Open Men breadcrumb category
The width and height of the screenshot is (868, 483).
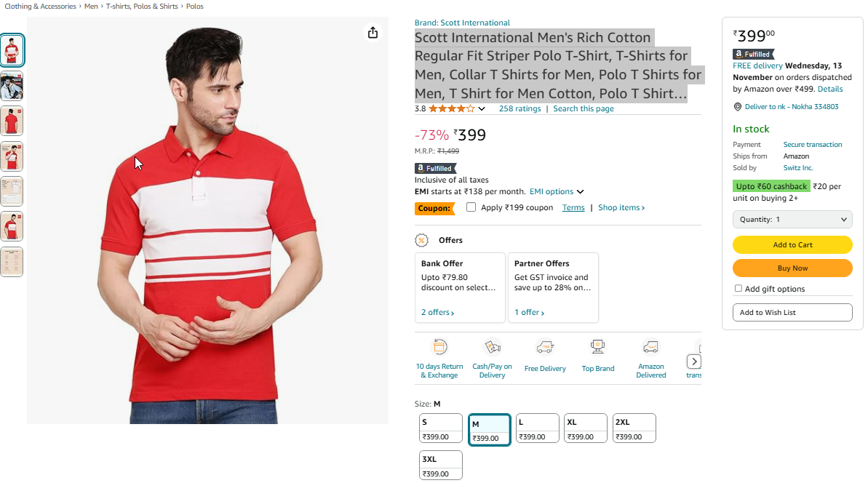[x=91, y=6]
